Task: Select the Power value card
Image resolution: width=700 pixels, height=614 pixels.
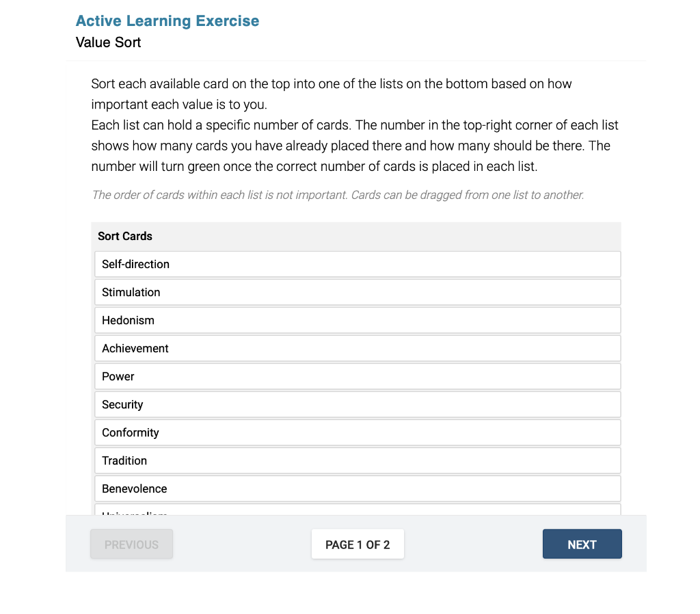Action: 357,376
